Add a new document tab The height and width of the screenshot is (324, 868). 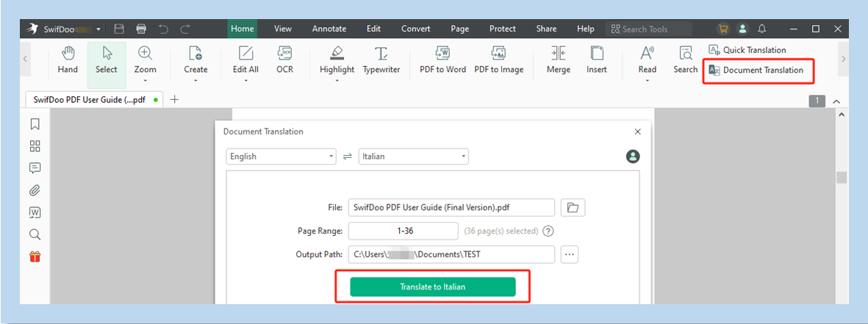[x=174, y=99]
